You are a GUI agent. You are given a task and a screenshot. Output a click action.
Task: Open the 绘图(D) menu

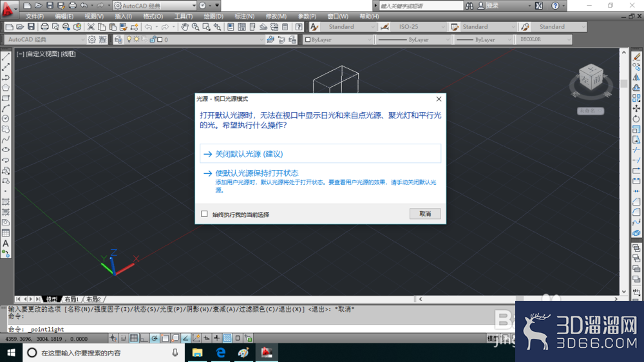pos(214,17)
